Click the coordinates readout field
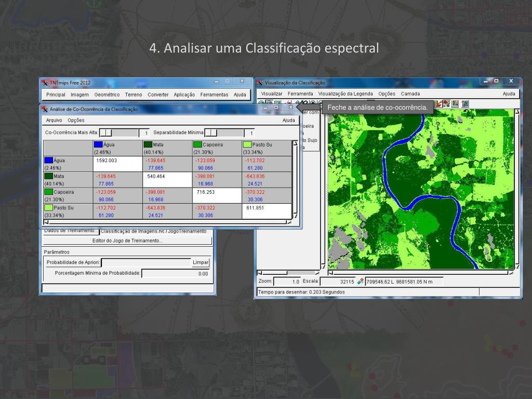Image resolution: width=532 pixels, height=399 pixels. pyautogui.click(x=404, y=282)
